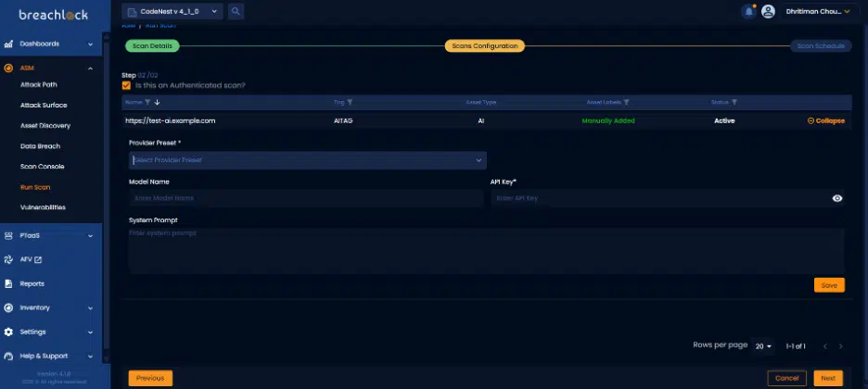Screen dimensions: 868x389
Task: Click the Name column filter icon
Action: 147,102
